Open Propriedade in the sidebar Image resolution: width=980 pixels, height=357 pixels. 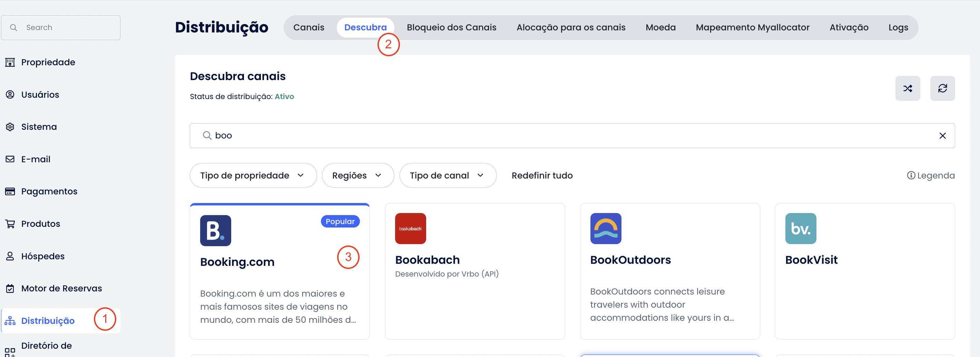[48, 62]
